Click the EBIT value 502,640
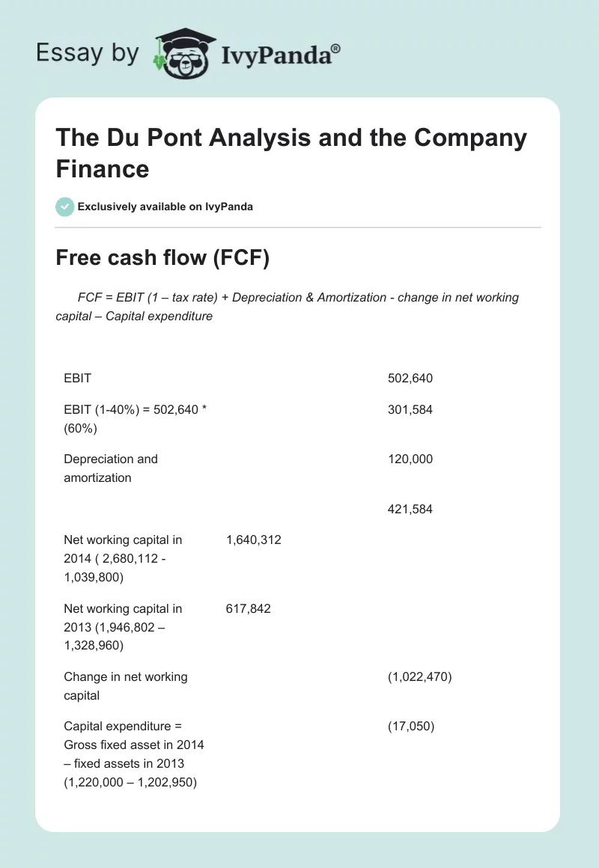This screenshot has height=868, width=599. (x=410, y=379)
